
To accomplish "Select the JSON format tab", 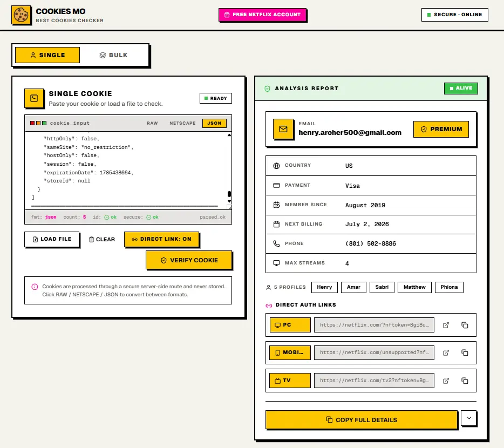I will [x=214, y=123].
